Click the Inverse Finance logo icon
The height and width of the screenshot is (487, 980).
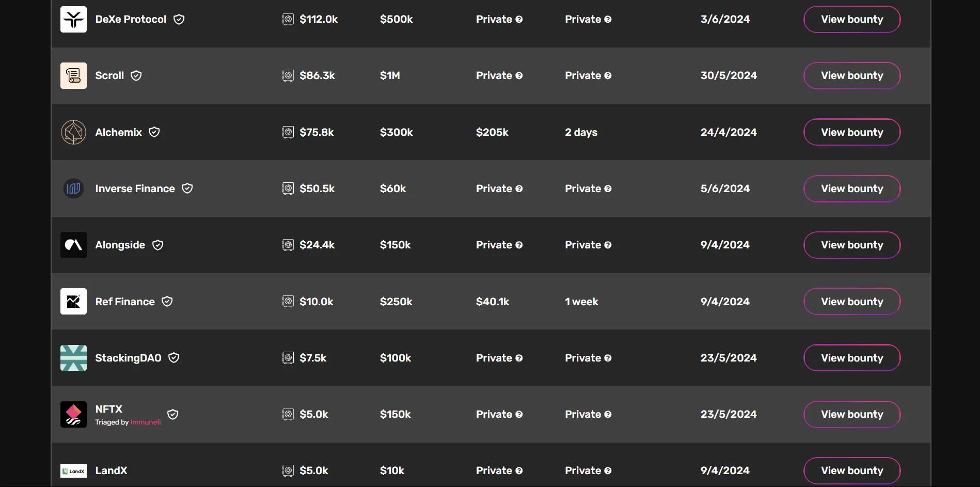click(73, 188)
